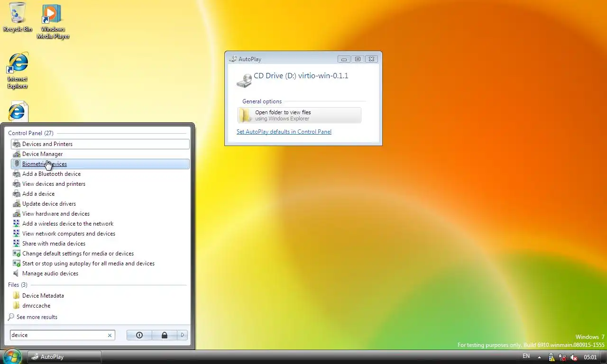This screenshot has height=364, width=607.
Task: Click the Add a Bluetooth device icon
Action: (17, 174)
